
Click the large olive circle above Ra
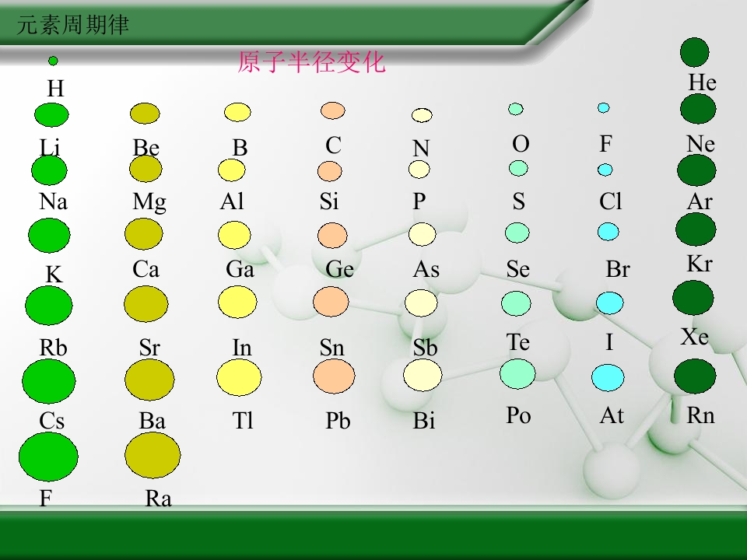coord(153,455)
